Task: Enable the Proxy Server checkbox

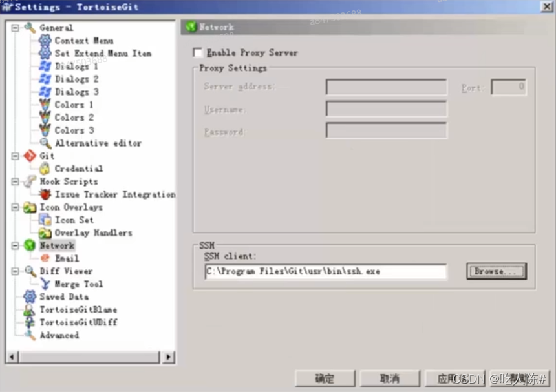Action: 197,53
